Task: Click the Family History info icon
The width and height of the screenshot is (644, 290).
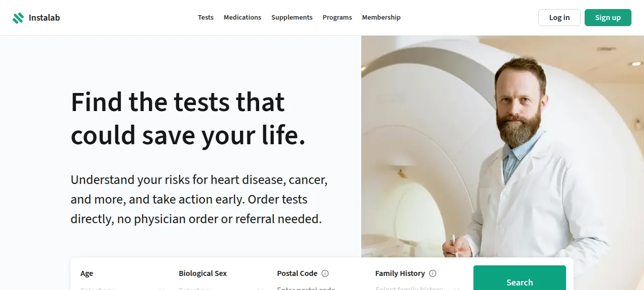Action: coord(433,273)
